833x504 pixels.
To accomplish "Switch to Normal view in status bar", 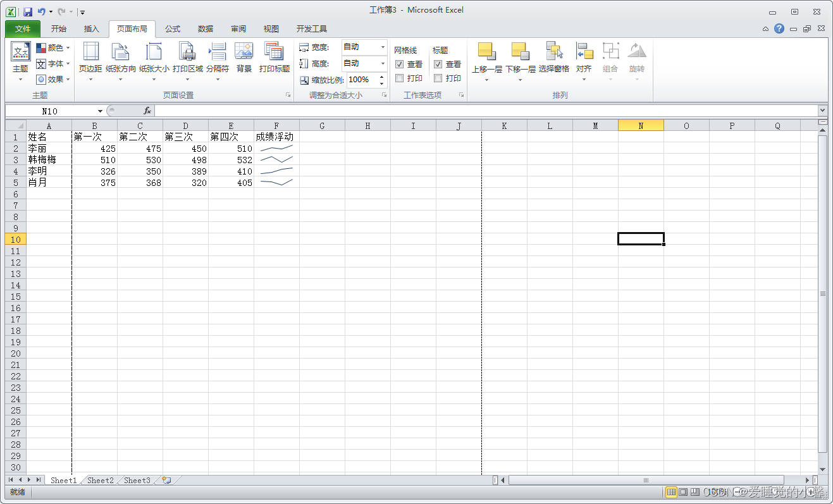I will tap(671, 492).
